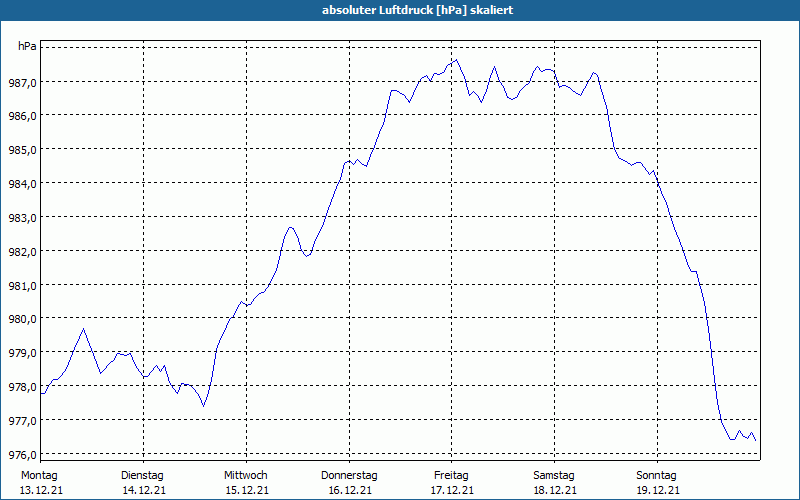Click the Mittwoch day label
Image resolution: width=800 pixels, height=500 pixels.
pos(246,476)
